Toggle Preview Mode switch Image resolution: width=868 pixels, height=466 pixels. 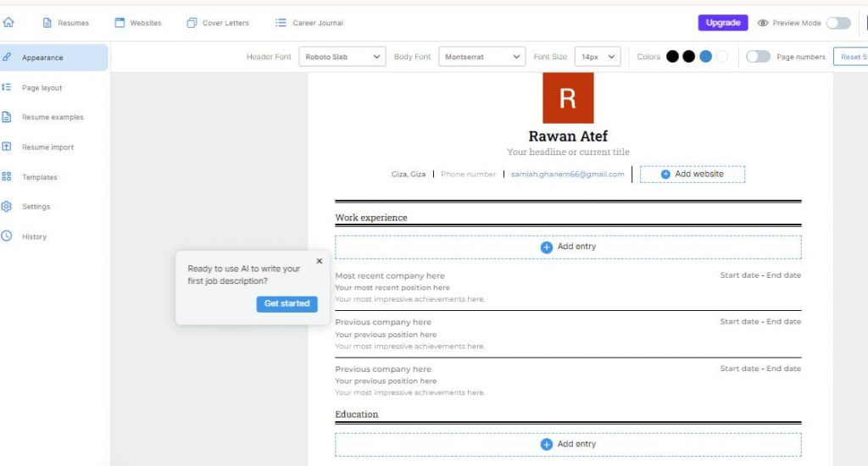[x=837, y=23]
